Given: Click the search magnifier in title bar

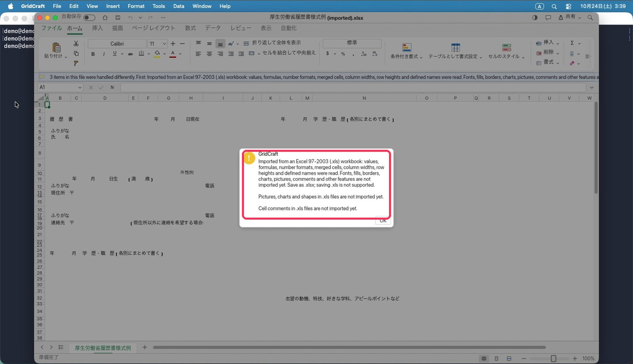Looking at the screenshot, I should [x=590, y=17].
